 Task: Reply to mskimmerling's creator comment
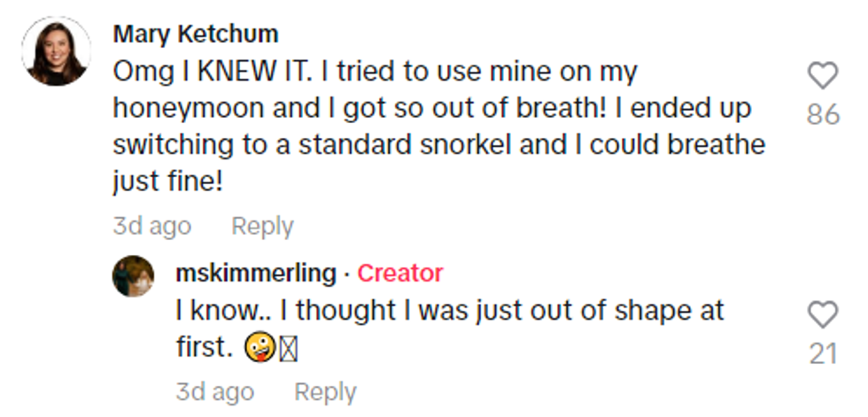[325, 392]
